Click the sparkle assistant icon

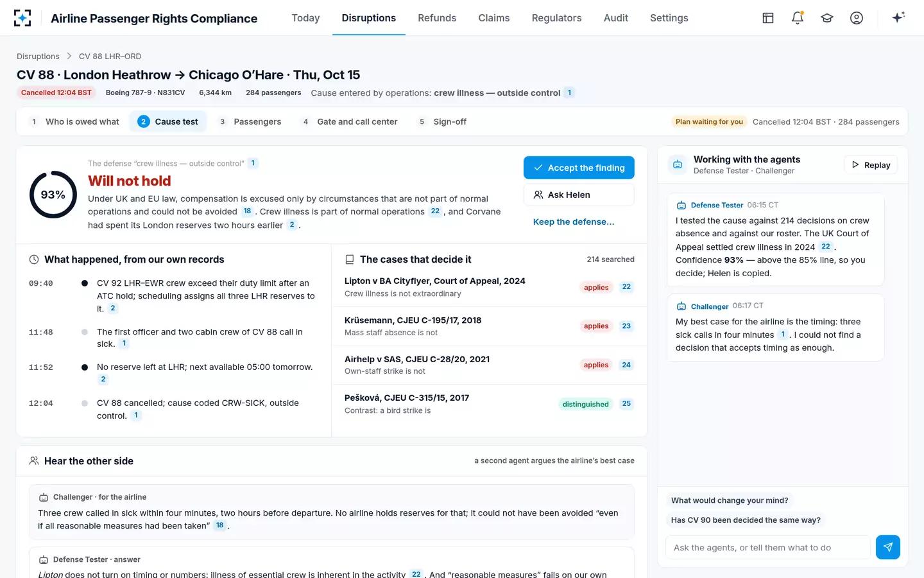[x=898, y=17]
